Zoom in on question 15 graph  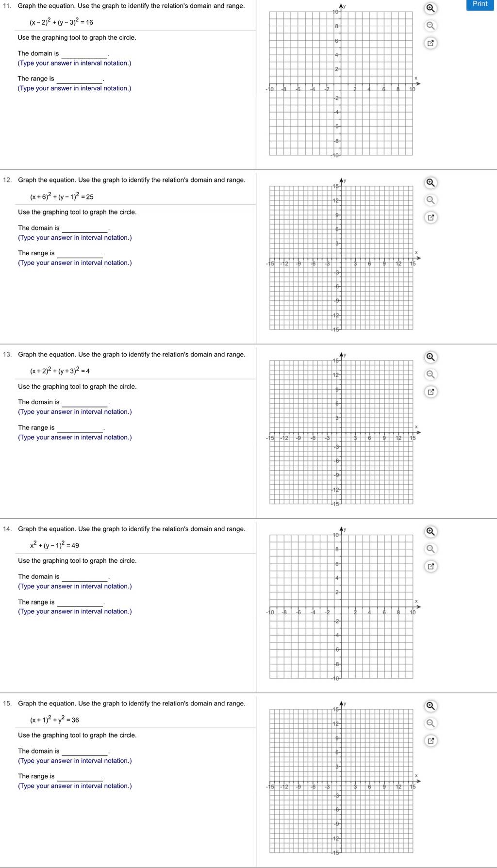point(430,706)
